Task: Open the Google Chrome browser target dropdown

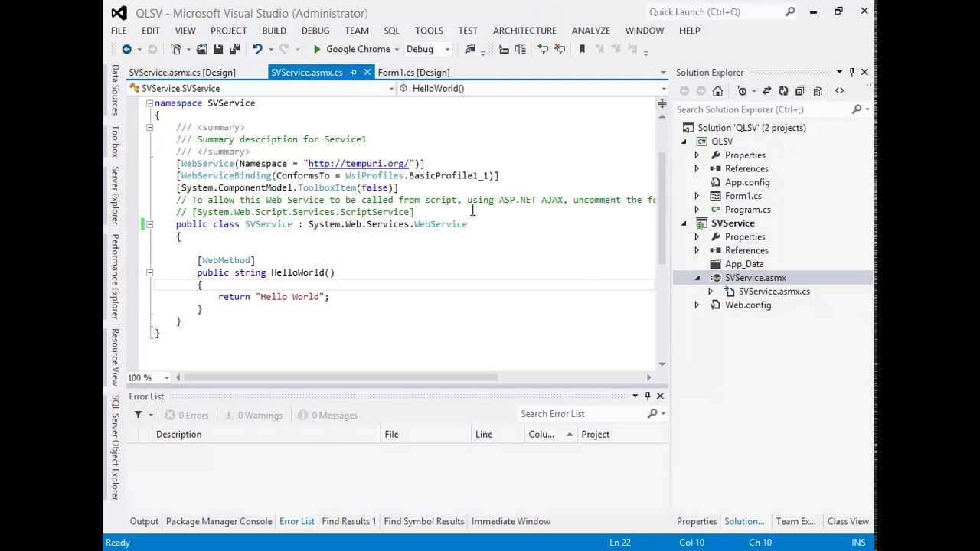Action: [397, 49]
